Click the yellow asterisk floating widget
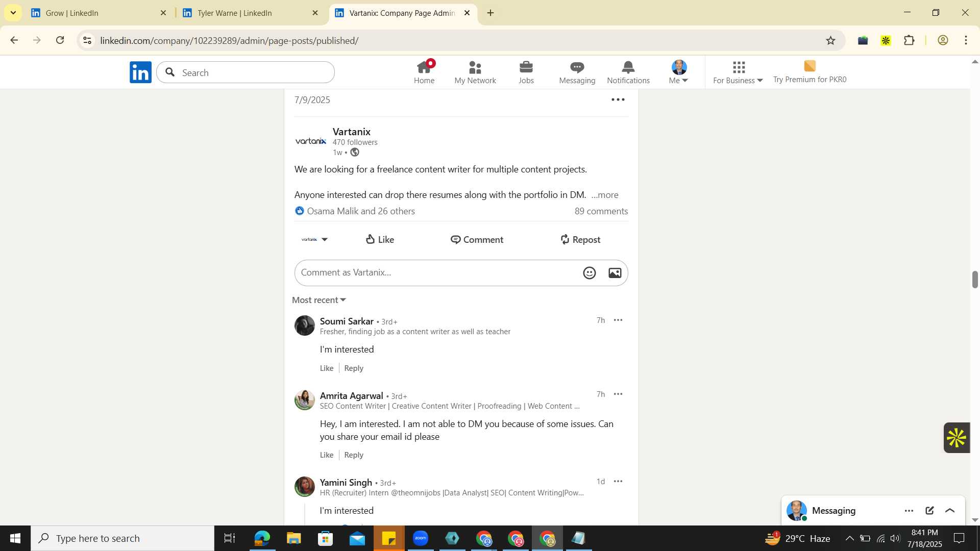The height and width of the screenshot is (551, 980). 956,438
